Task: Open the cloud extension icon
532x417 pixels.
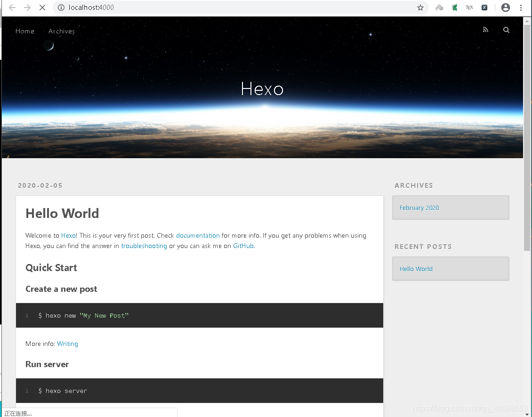Action: (x=439, y=8)
